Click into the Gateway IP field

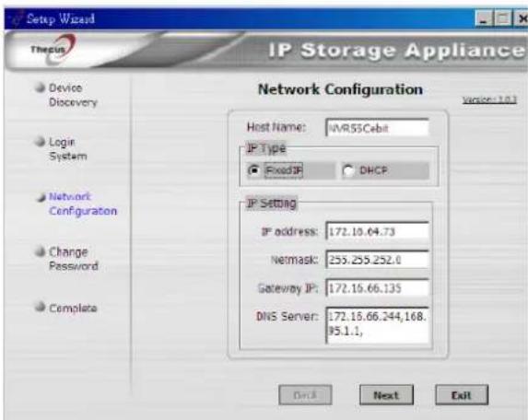coord(377,287)
